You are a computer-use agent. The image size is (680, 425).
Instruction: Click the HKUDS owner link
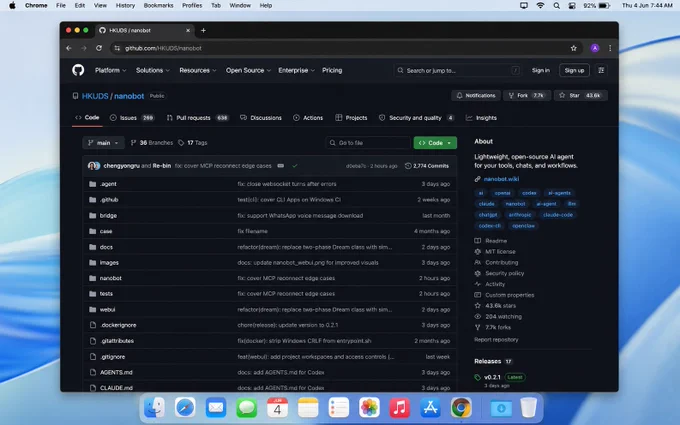(95, 96)
